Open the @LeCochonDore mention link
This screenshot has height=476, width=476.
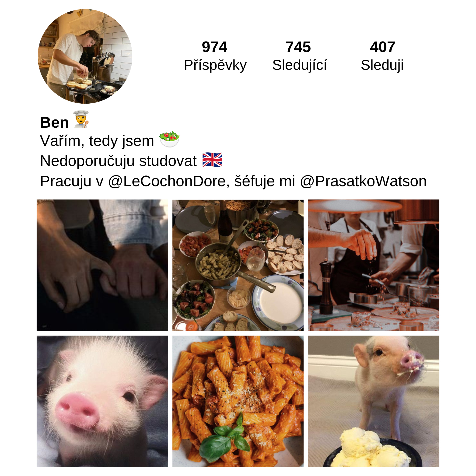click(167, 181)
